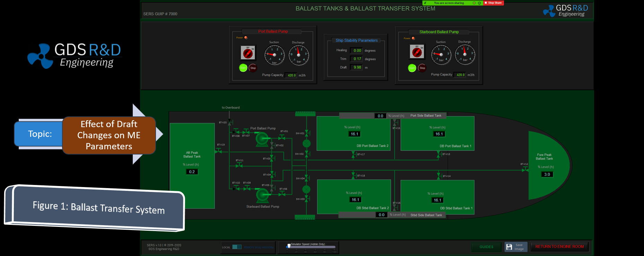The width and height of the screenshot is (644, 256).
Task: Click valve BT-V20 on the overboard line
Action: pyautogui.click(x=230, y=123)
